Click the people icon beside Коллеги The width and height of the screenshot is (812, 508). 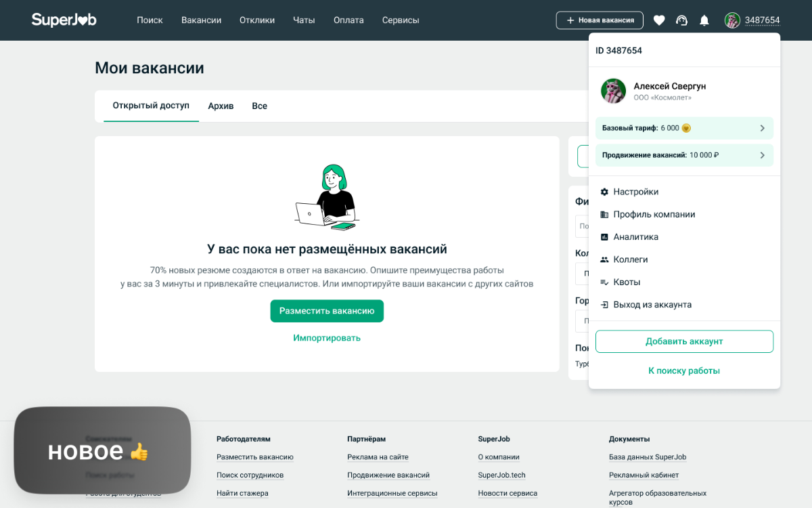[604, 259]
